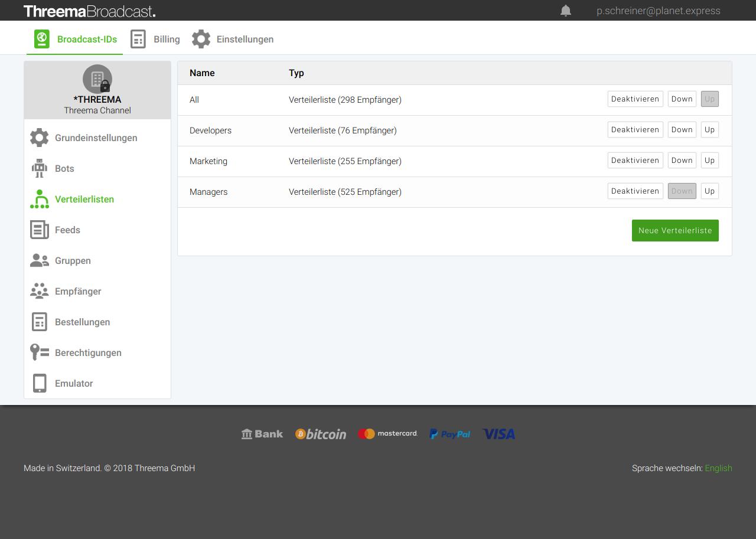Select the All list name
Viewport: 756px width, 539px height.
[x=194, y=100]
